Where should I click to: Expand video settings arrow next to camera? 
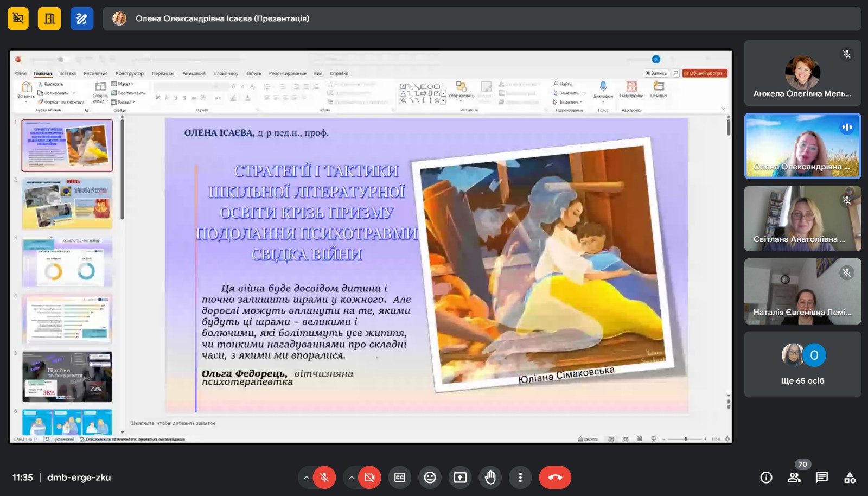point(352,478)
